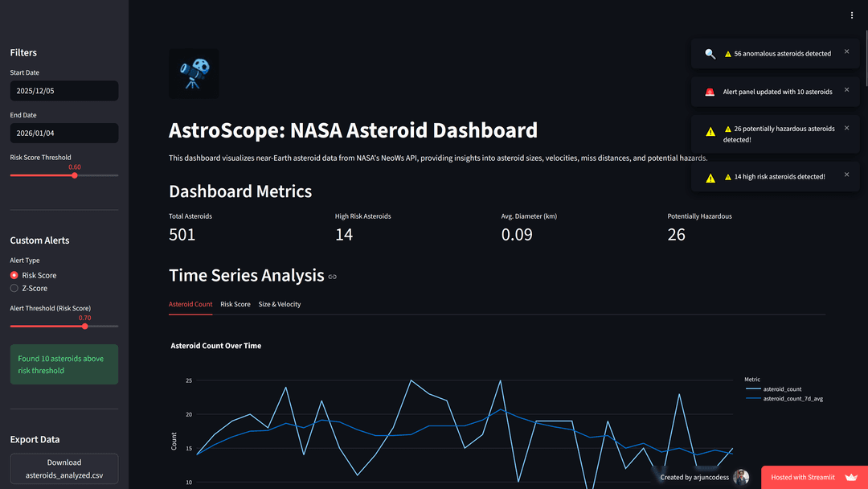The height and width of the screenshot is (489, 868).
Task: Click the AstroScope telescope logo
Action: [x=193, y=73]
